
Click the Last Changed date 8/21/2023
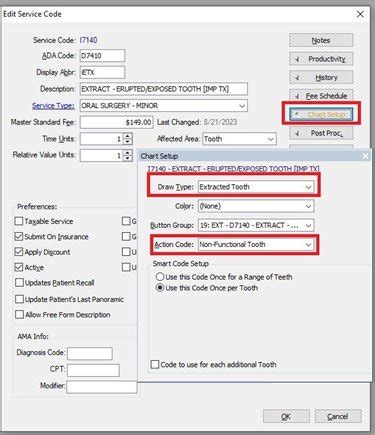click(220, 122)
